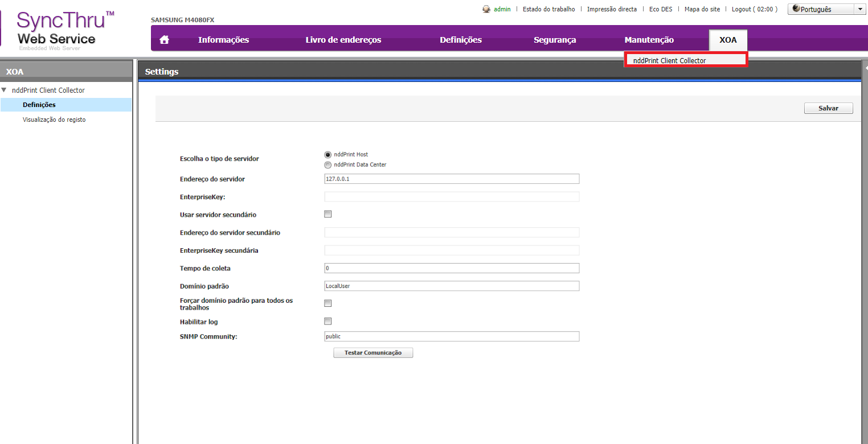Enable the Usar servidor secundário checkbox
Image resolution: width=868 pixels, height=444 pixels.
(x=327, y=215)
